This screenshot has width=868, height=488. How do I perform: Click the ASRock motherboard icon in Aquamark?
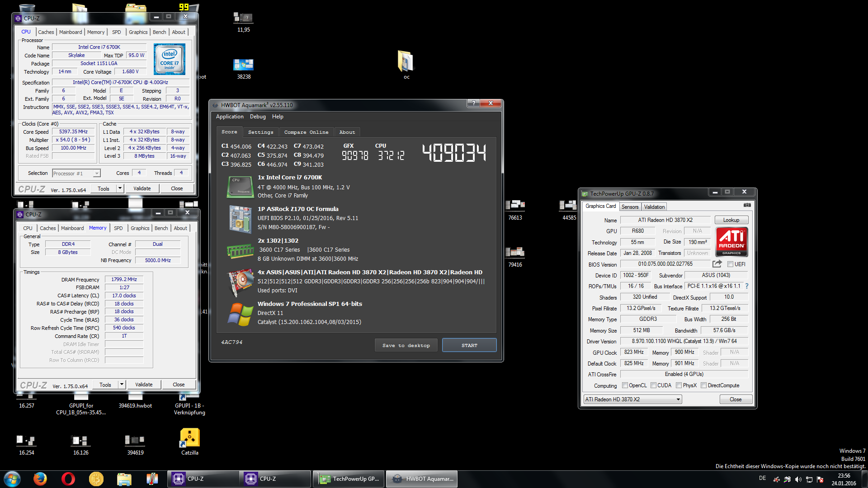tap(240, 219)
